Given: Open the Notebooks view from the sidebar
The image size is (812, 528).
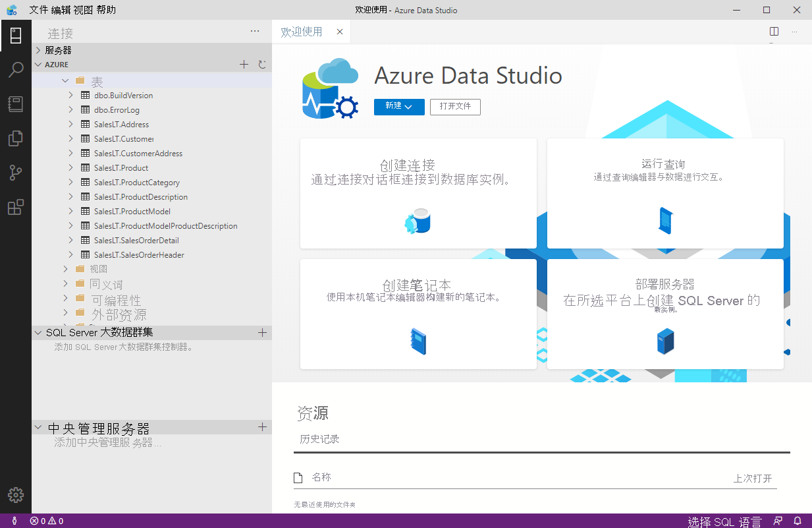Looking at the screenshot, I should point(14,103).
